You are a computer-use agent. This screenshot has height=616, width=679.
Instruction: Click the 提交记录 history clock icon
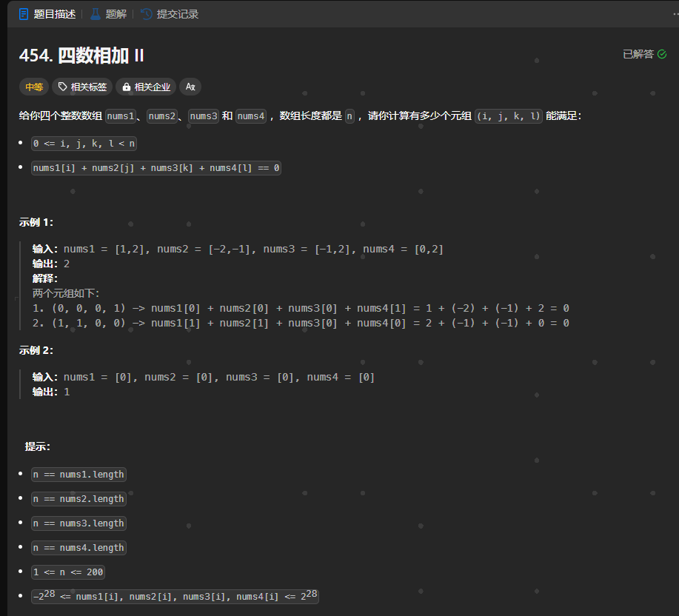[x=147, y=14]
